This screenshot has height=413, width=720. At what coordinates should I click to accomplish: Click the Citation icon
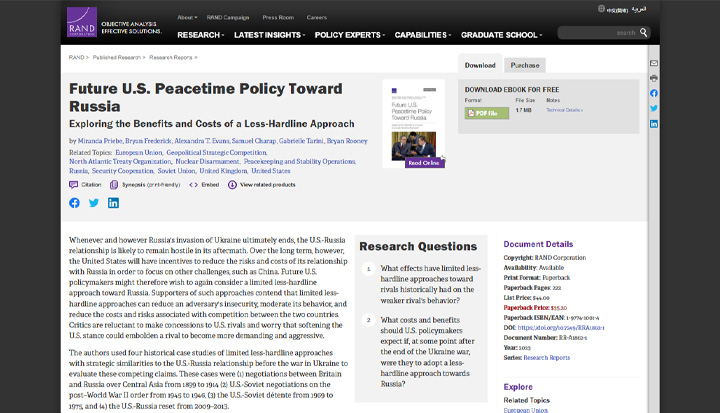(x=73, y=184)
